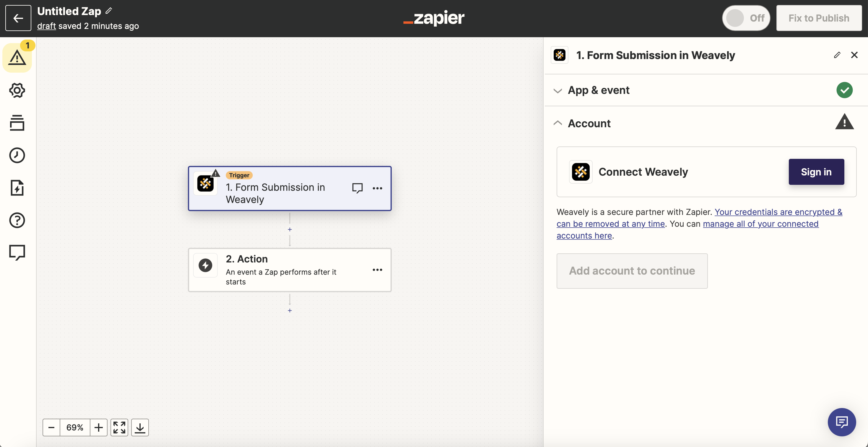Click the Weavely logo in panel header

pos(560,55)
